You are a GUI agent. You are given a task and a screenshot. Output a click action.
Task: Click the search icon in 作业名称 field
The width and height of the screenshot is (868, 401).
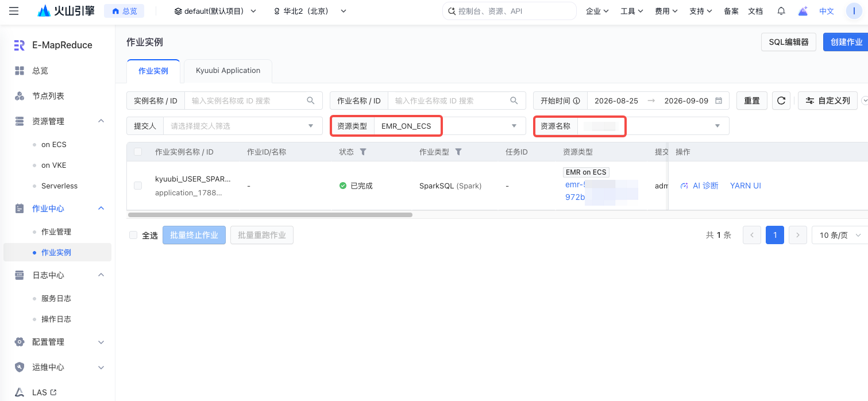[514, 101]
